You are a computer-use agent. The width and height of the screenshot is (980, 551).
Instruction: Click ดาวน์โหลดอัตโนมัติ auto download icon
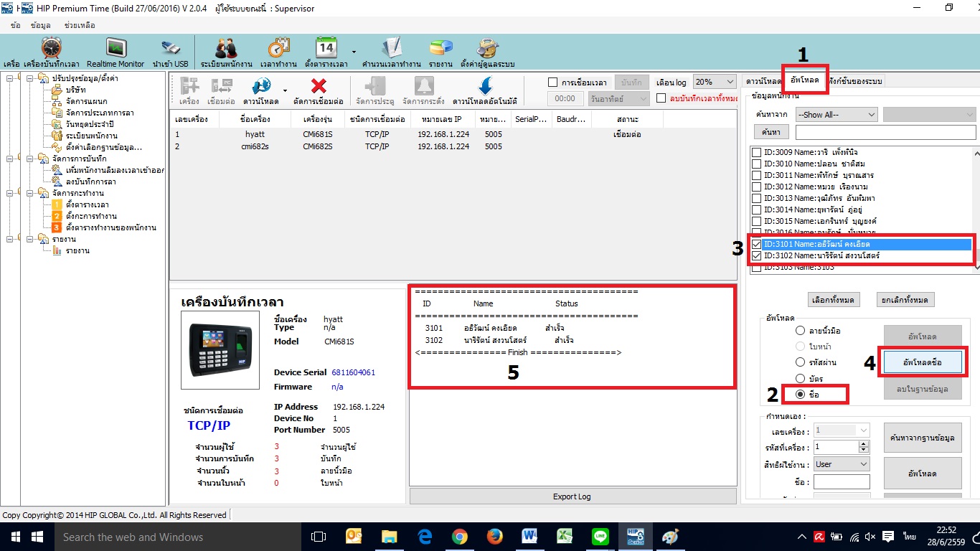tap(484, 90)
